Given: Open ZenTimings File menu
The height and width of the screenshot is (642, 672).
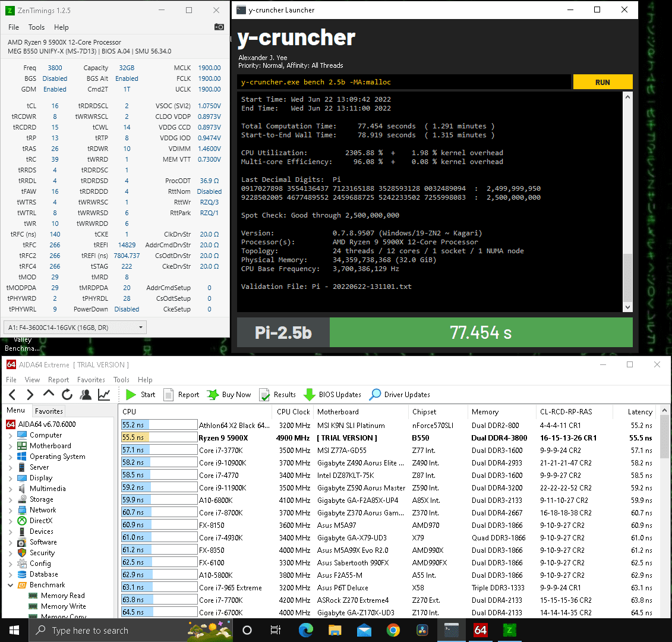Looking at the screenshot, I should coord(14,27).
